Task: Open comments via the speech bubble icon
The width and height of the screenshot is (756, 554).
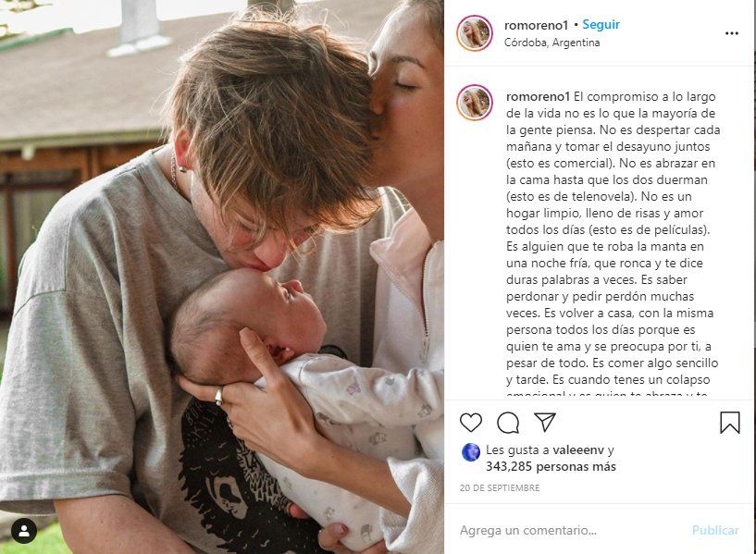Action: point(508,423)
